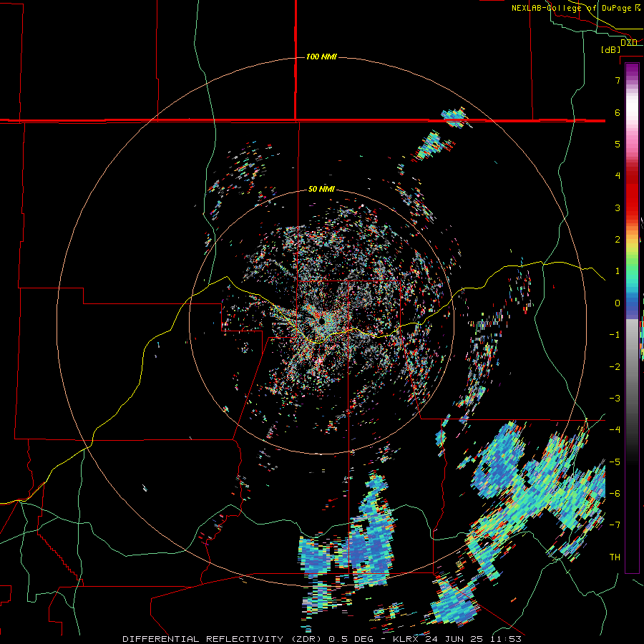Click the -7 dB tick label
Viewport: 644px width, 644px height.
tap(615, 525)
